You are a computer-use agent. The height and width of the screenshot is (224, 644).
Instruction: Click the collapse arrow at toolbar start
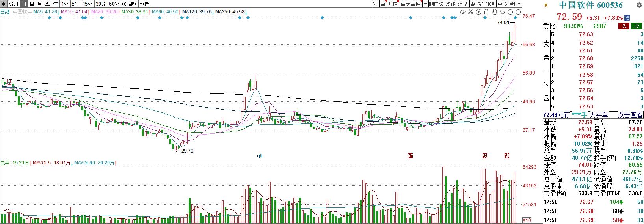(x=4, y=4)
